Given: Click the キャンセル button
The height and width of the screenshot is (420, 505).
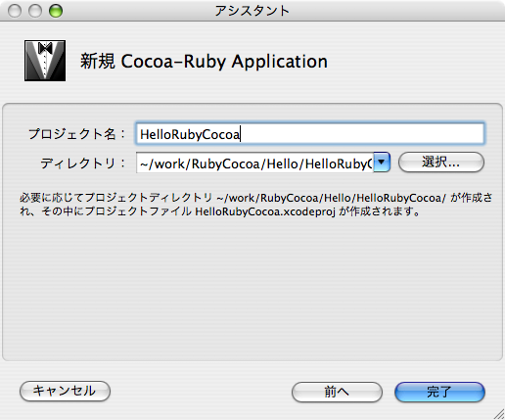Looking at the screenshot, I should coord(65,391).
